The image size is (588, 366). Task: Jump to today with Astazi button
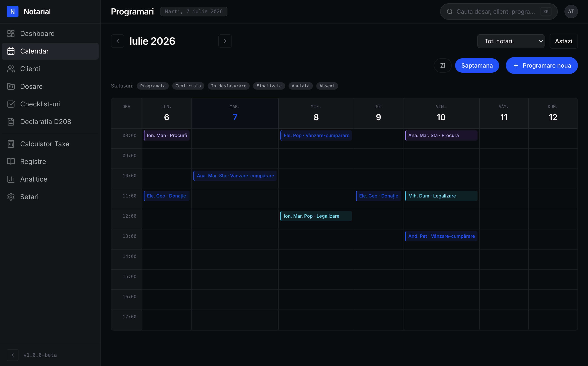point(564,41)
